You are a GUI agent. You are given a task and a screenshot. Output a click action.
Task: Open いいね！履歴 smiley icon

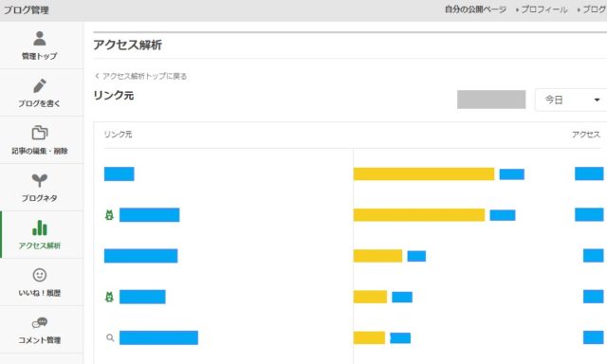pos(40,275)
